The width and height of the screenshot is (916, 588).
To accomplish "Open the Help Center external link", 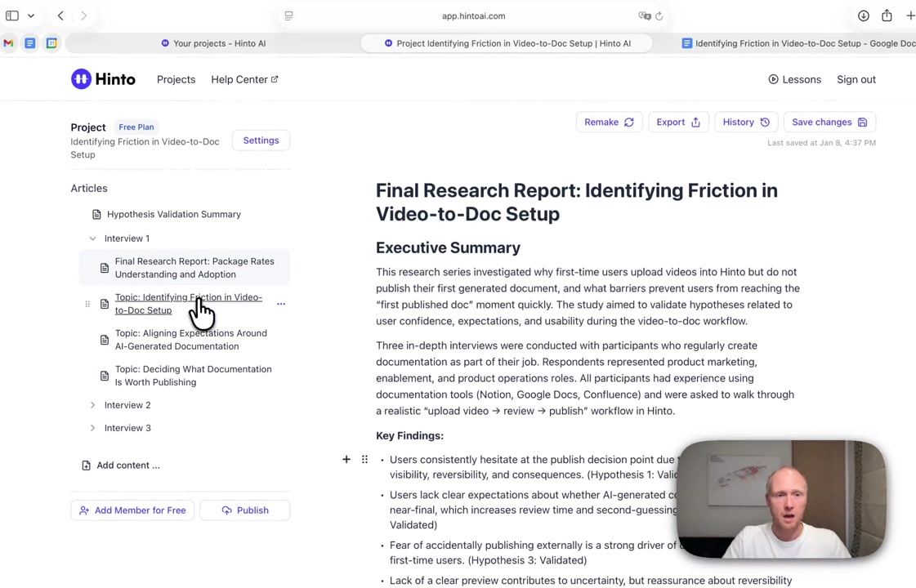I will pyautogui.click(x=244, y=79).
